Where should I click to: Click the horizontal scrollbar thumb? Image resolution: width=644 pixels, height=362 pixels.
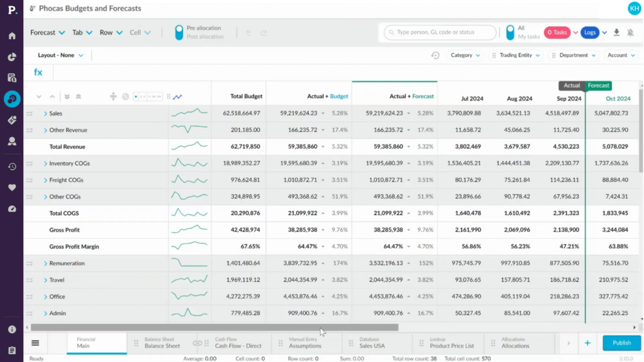coord(214,327)
